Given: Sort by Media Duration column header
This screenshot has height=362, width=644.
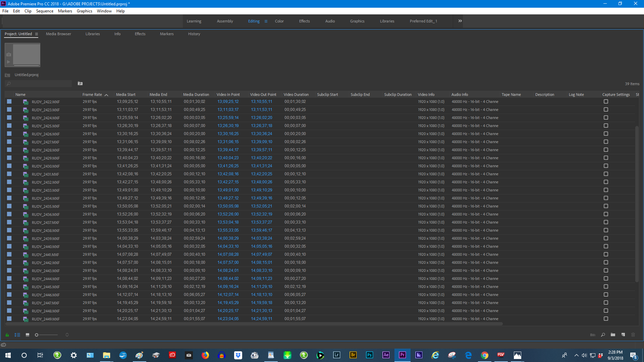Looking at the screenshot, I should click(196, 95).
